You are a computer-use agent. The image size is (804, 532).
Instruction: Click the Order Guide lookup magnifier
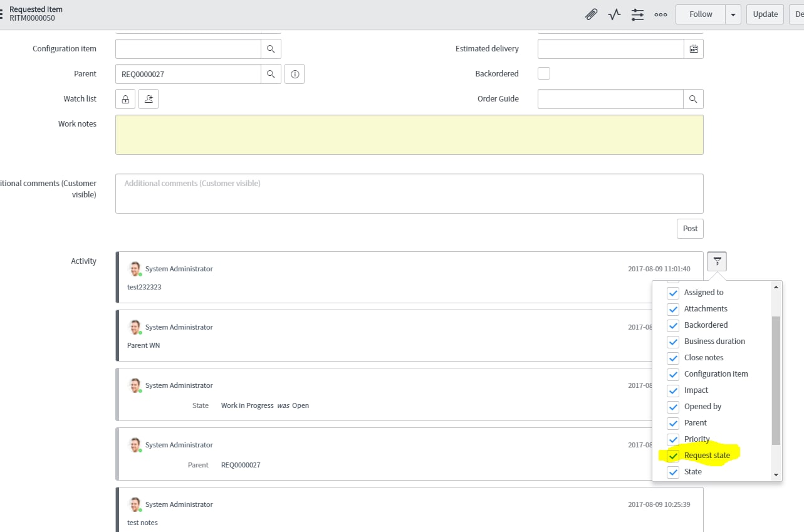693,99
